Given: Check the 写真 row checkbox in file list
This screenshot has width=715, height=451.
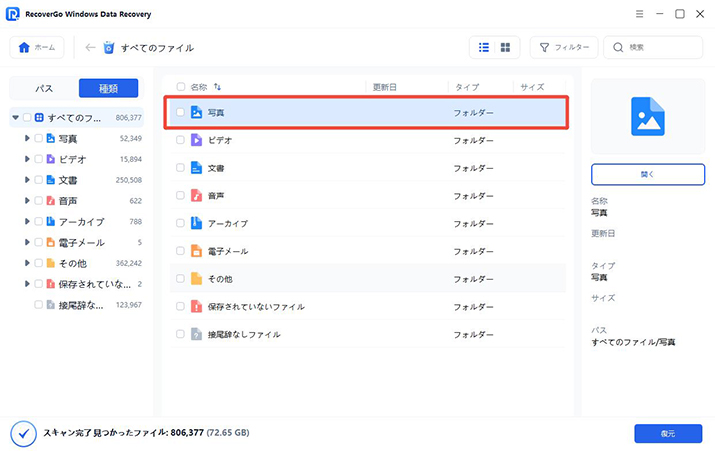Looking at the screenshot, I should [180, 112].
